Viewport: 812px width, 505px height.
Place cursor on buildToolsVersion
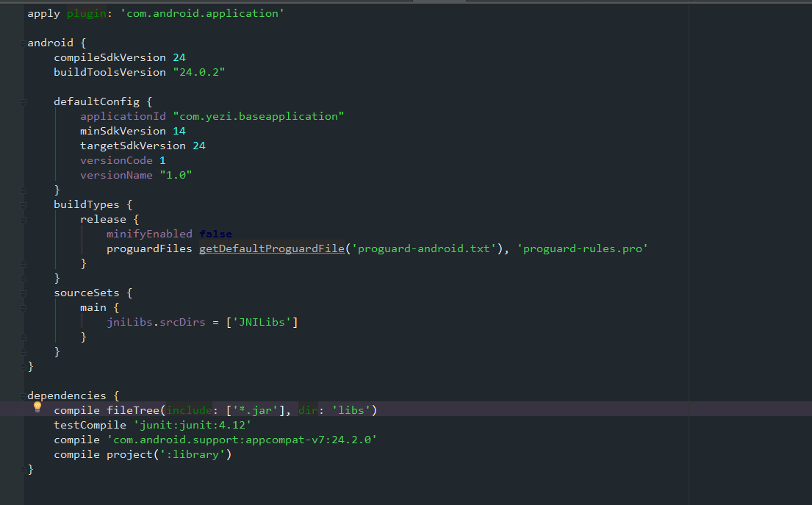[x=109, y=72]
